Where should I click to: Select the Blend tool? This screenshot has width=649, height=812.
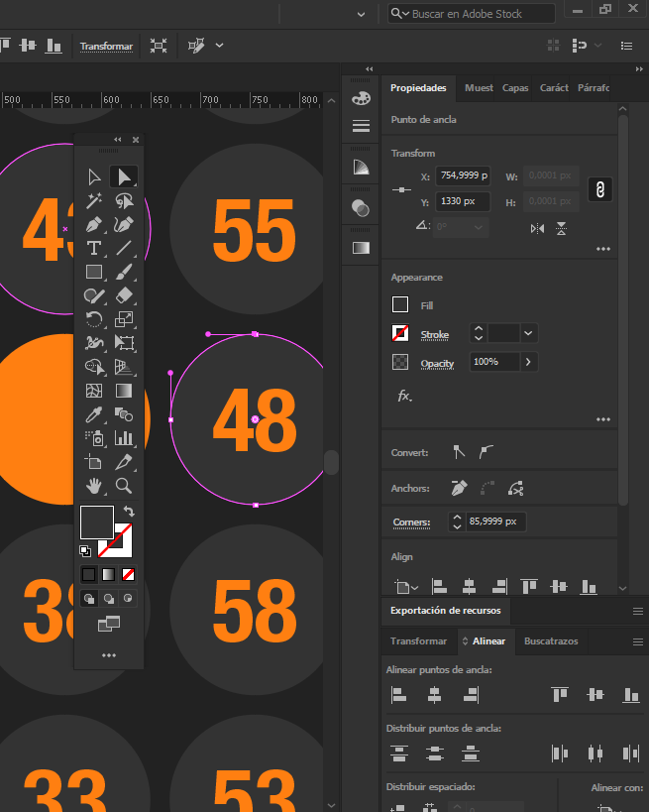pyautogui.click(x=124, y=414)
